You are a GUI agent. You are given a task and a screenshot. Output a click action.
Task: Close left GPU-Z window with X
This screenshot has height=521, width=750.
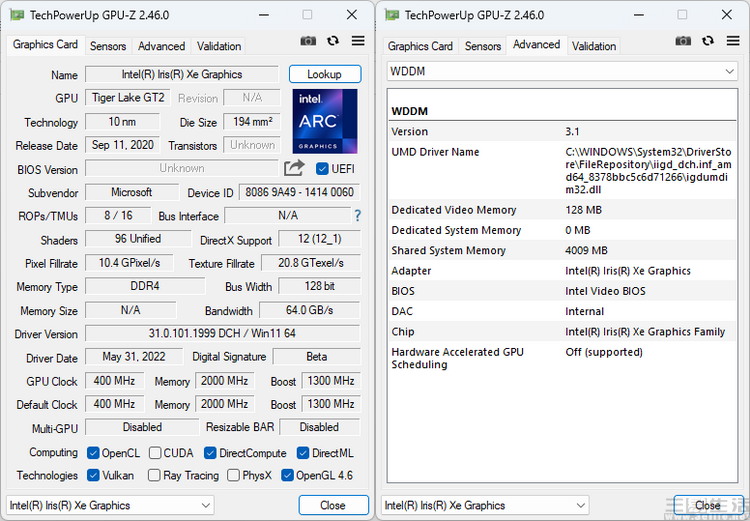point(352,15)
